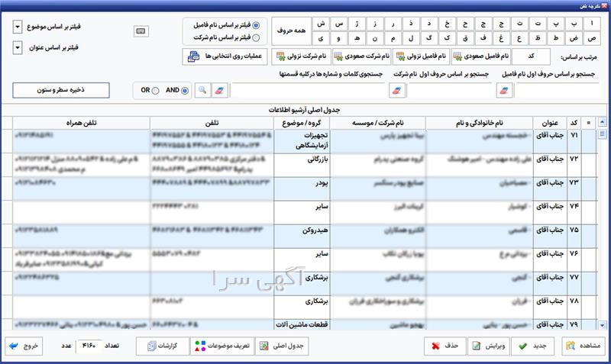Click the on-screen keyboard icon
The height and width of the screenshot is (364, 611).
tap(141, 31)
